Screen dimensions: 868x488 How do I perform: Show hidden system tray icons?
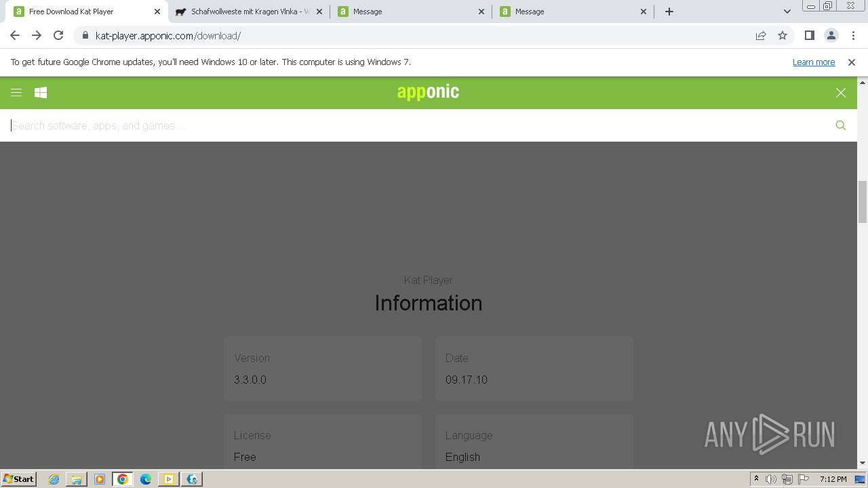pos(756,479)
